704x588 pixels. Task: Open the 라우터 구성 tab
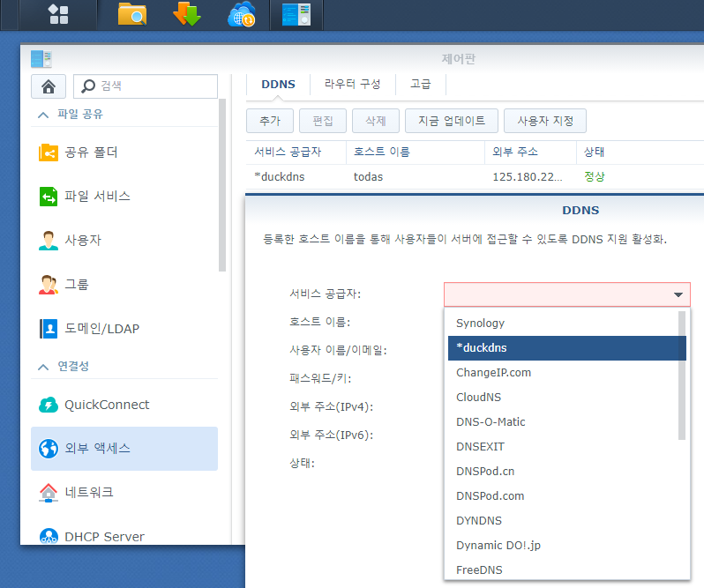[353, 85]
